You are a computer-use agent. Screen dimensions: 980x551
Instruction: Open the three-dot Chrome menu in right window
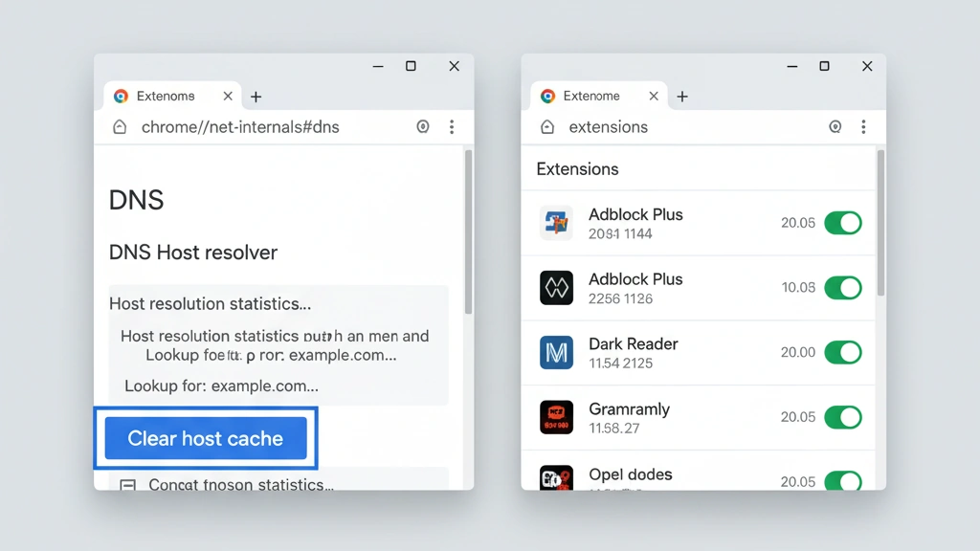point(864,126)
